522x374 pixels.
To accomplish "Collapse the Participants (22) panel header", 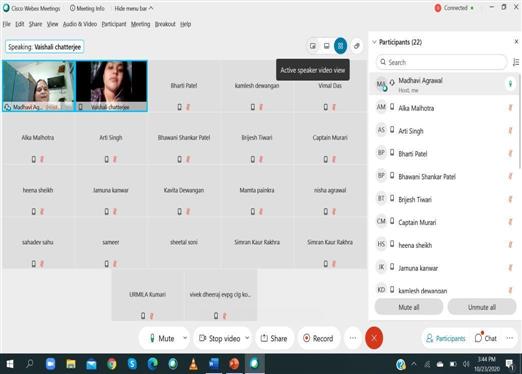I will (374, 42).
